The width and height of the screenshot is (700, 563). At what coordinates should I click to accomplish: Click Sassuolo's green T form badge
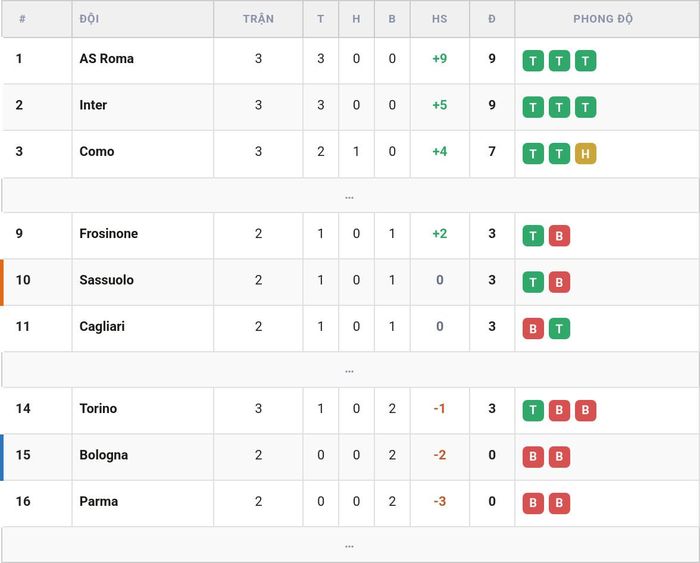(533, 282)
